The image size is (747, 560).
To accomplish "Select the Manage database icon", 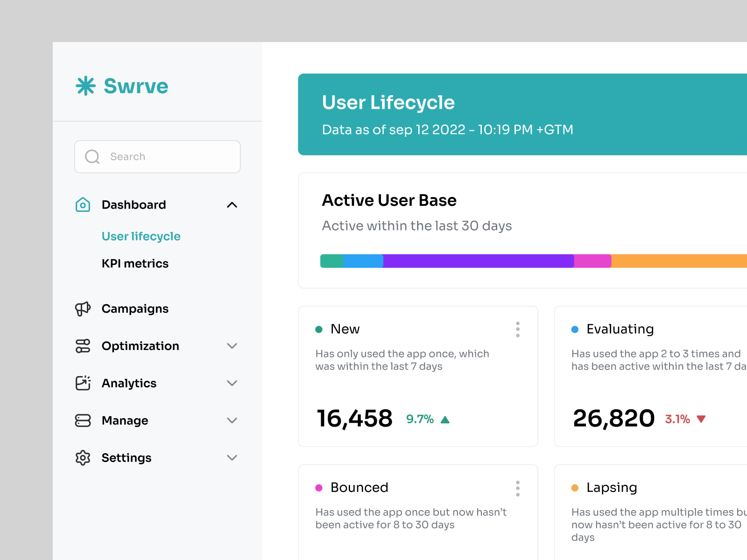I will click(83, 420).
